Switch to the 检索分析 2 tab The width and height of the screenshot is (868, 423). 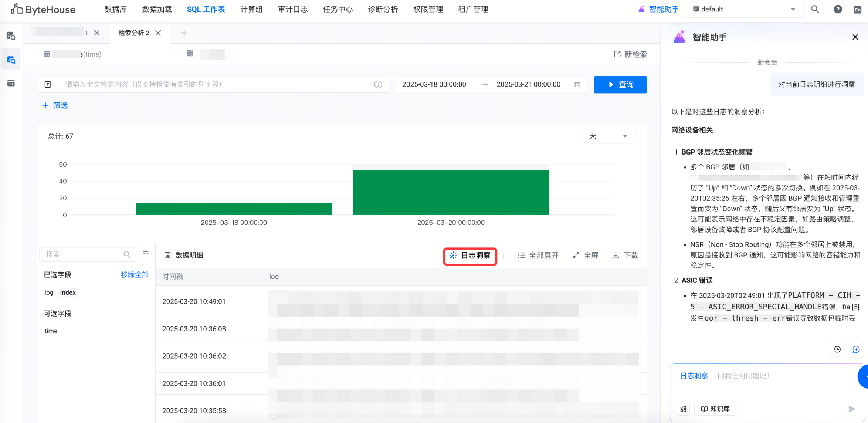point(134,33)
